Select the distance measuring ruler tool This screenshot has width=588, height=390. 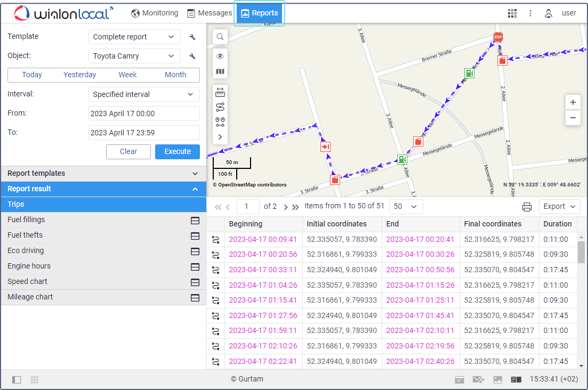(x=220, y=92)
